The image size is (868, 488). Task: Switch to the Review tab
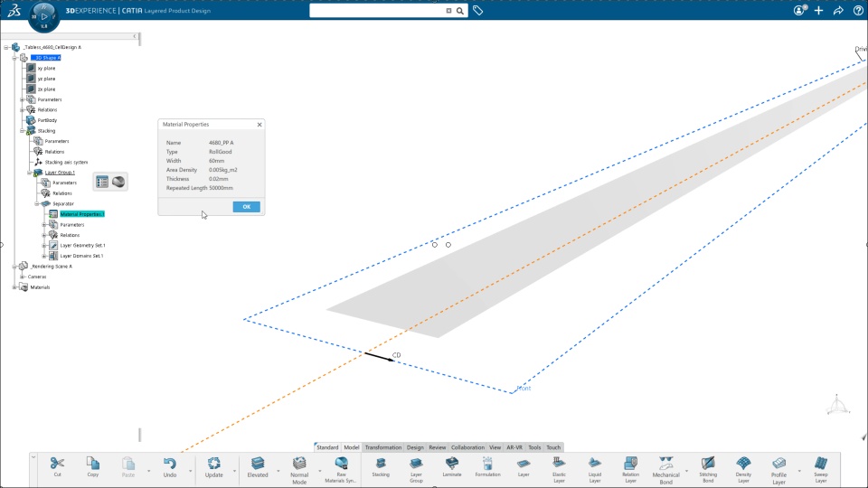tap(438, 447)
